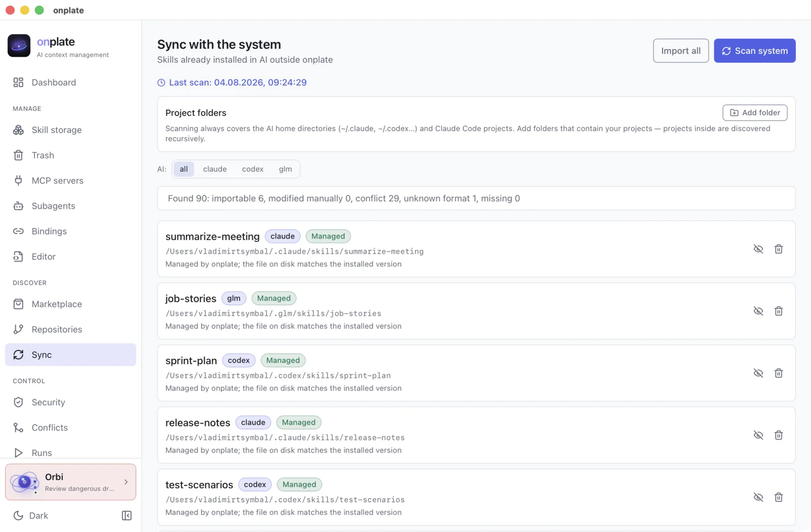The height and width of the screenshot is (532, 811).
Task: Open the Marketplace page
Action: [x=70, y=305]
